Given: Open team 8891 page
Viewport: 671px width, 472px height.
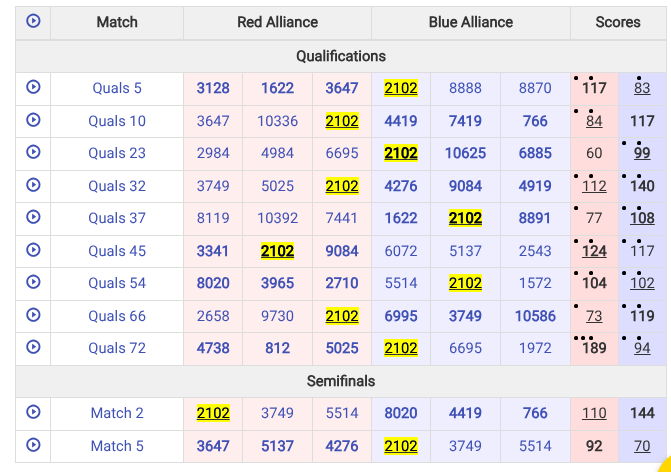Looking at the screenshot, I should (x=535, y=218).
